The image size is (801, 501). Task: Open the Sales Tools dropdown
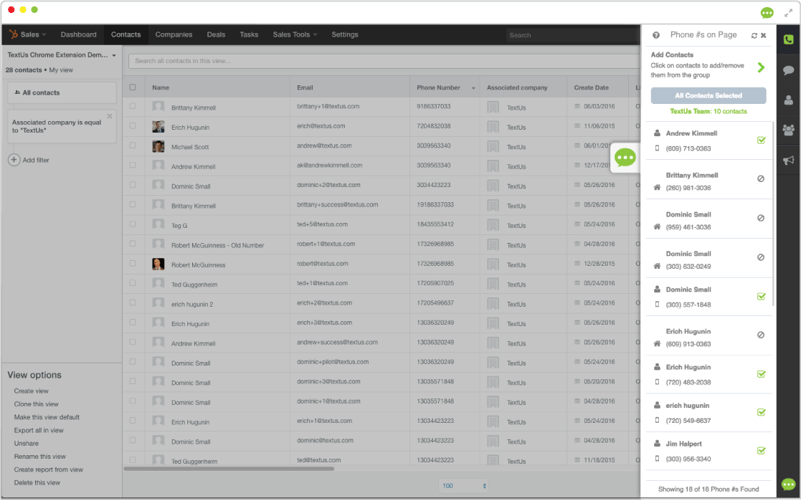click(295, 35)
